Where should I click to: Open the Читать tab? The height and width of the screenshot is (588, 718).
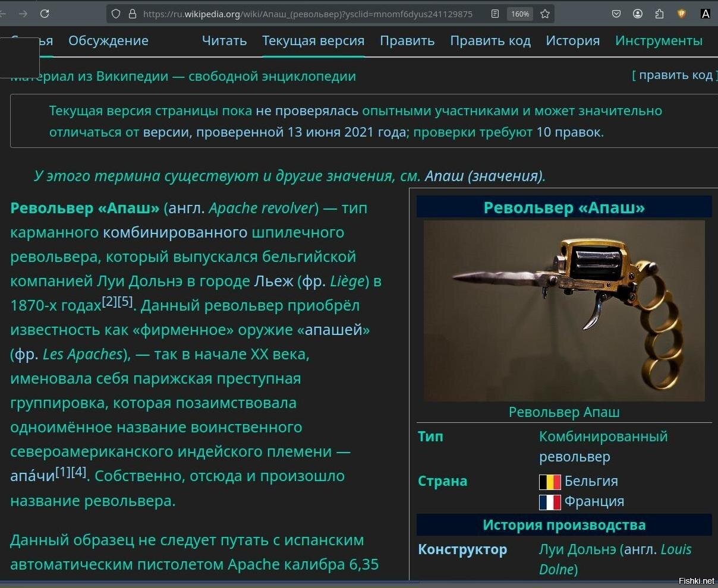click(x=224, y=40)
